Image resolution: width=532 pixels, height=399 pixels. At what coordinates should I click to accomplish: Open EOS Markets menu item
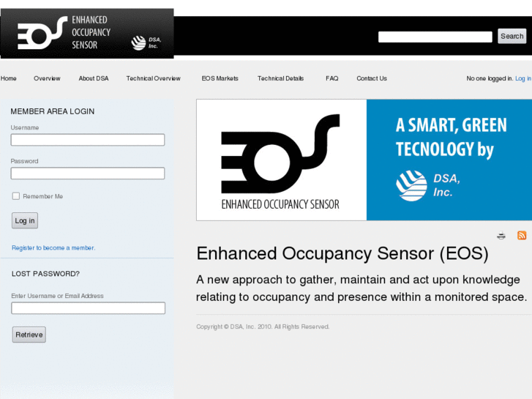[220, 78]
